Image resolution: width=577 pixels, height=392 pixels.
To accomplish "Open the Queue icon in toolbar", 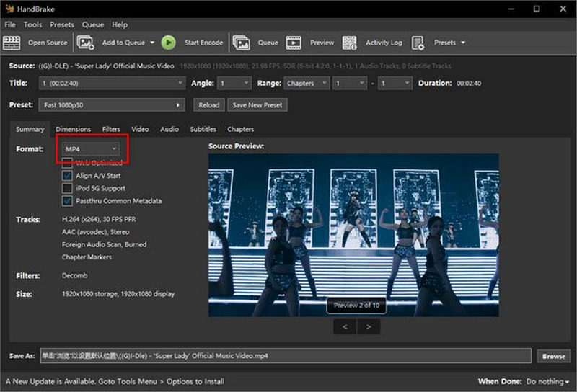I will tap(242, 43).
